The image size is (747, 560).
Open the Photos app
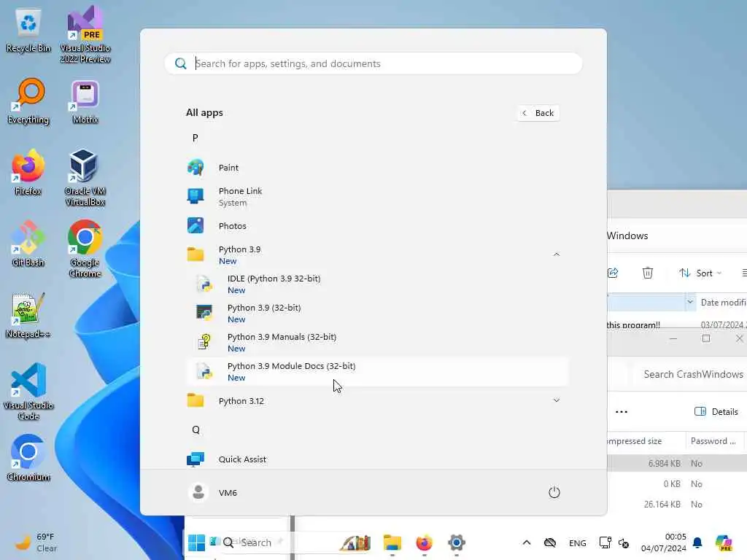coord(377,226)
